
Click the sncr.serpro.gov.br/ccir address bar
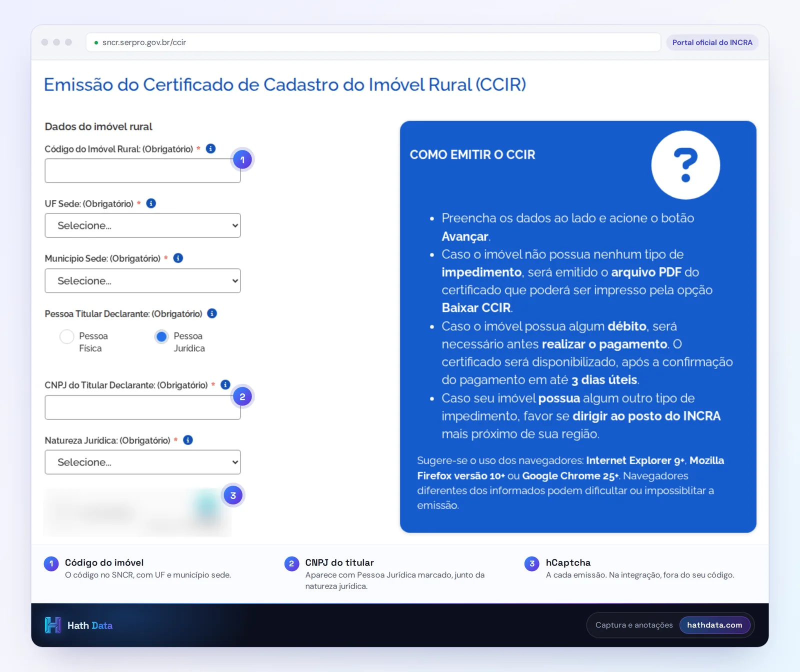(373, 42)
